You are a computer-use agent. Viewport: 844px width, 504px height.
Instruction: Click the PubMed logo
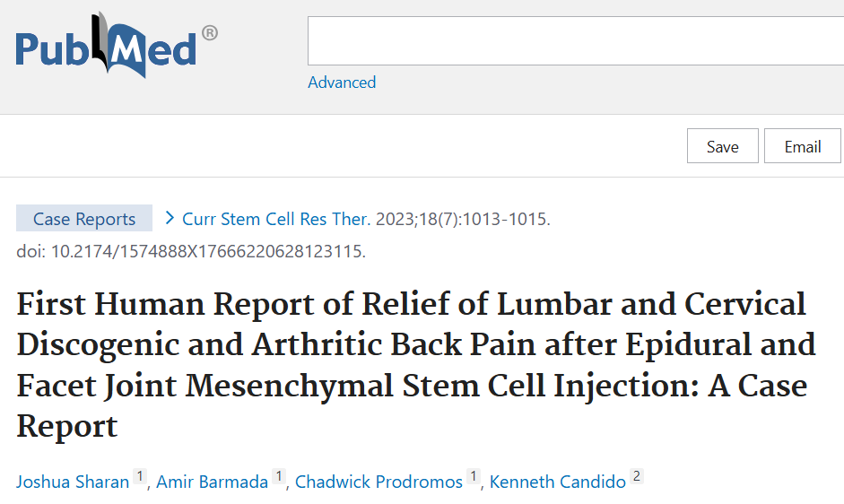click(106, 45)
